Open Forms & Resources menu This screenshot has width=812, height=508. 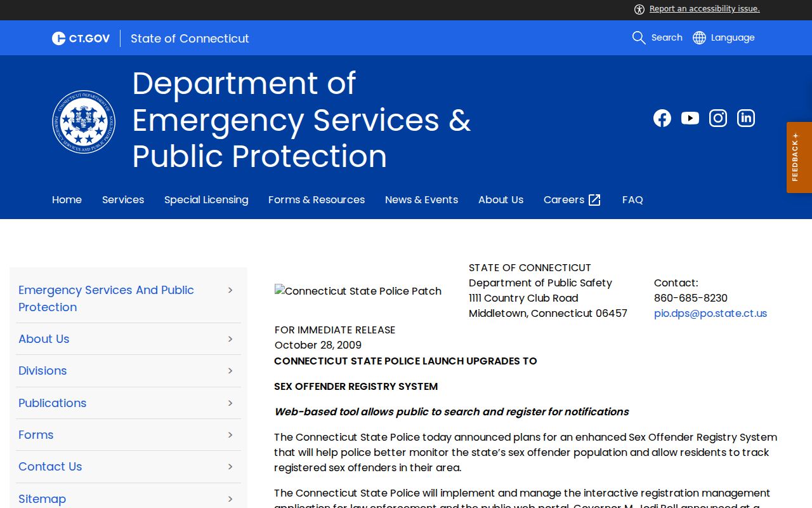pyautogui.click(x=317, y=200)
